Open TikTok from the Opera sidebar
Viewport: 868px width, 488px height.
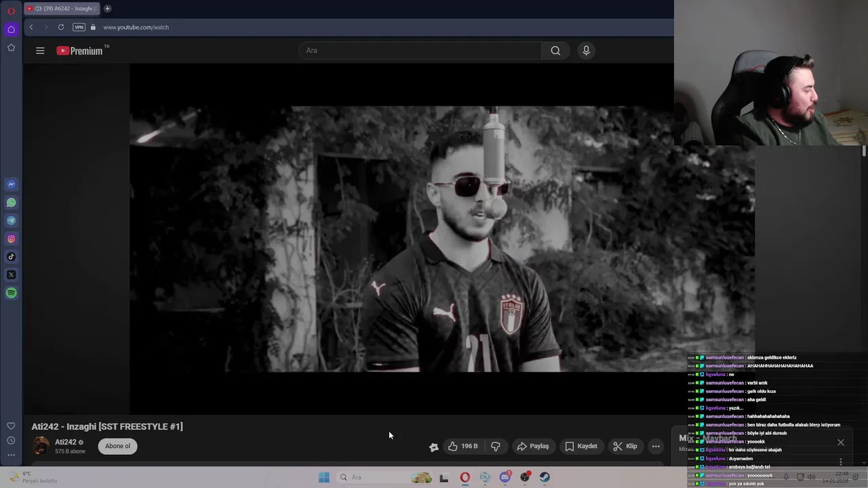click(x=11, y=257)
